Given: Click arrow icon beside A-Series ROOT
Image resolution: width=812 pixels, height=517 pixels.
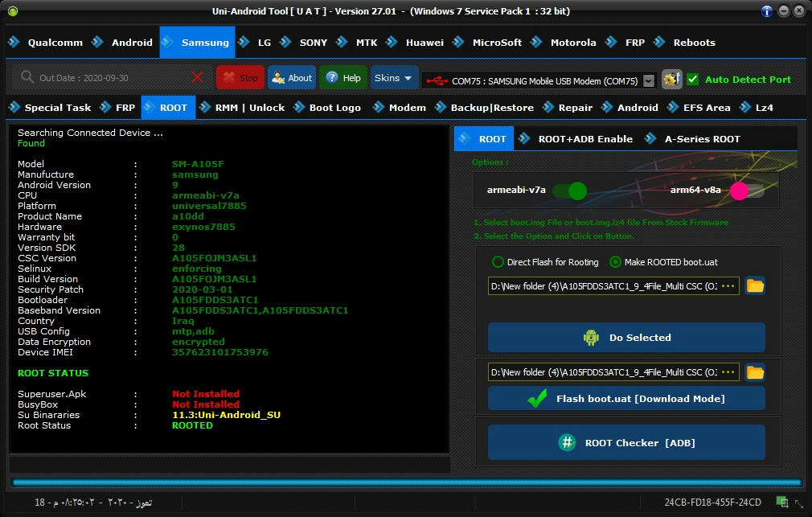Looking at the screenshot, I should tap(650, 138).
